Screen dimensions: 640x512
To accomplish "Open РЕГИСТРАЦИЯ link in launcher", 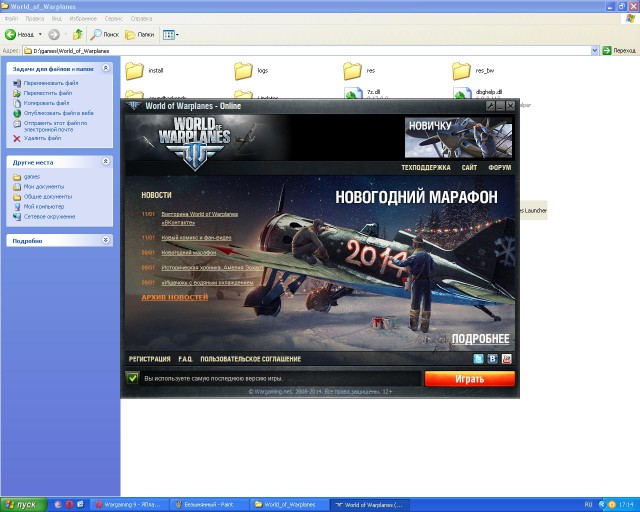I will pos(149,359).
